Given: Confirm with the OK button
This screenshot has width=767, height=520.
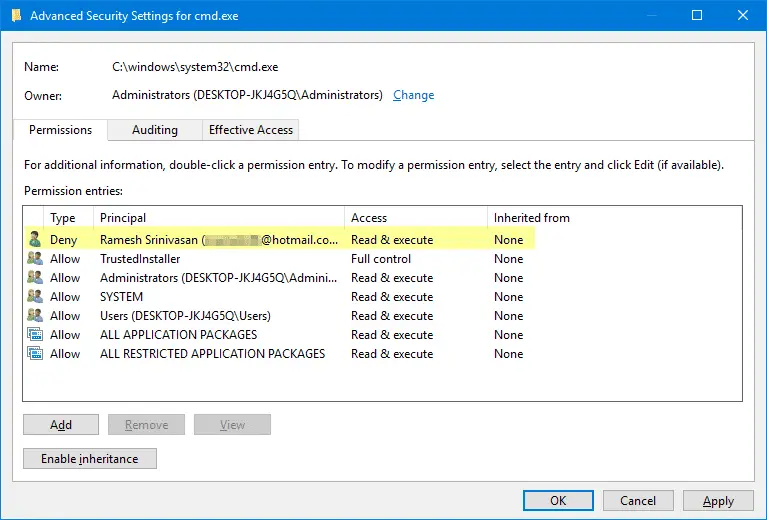Looking at the screenshot, I should tap(558, 501).
